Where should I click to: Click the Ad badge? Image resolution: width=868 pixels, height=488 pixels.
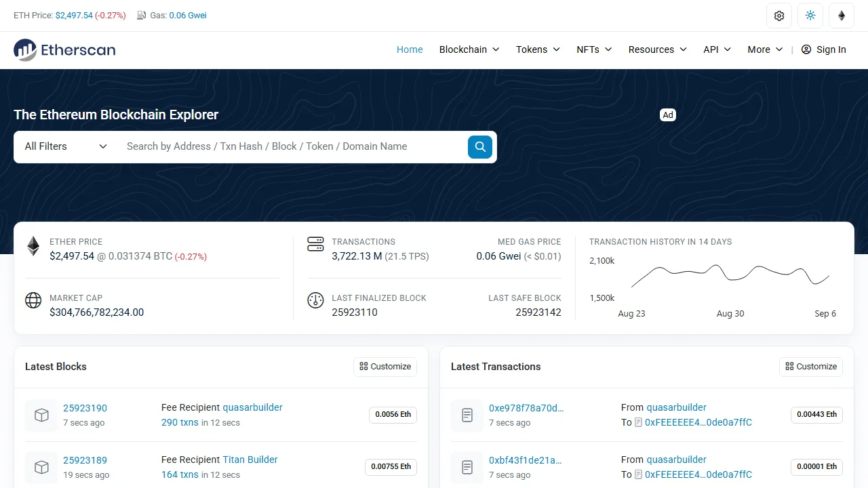pyautogui.click(x=668, y=115)
